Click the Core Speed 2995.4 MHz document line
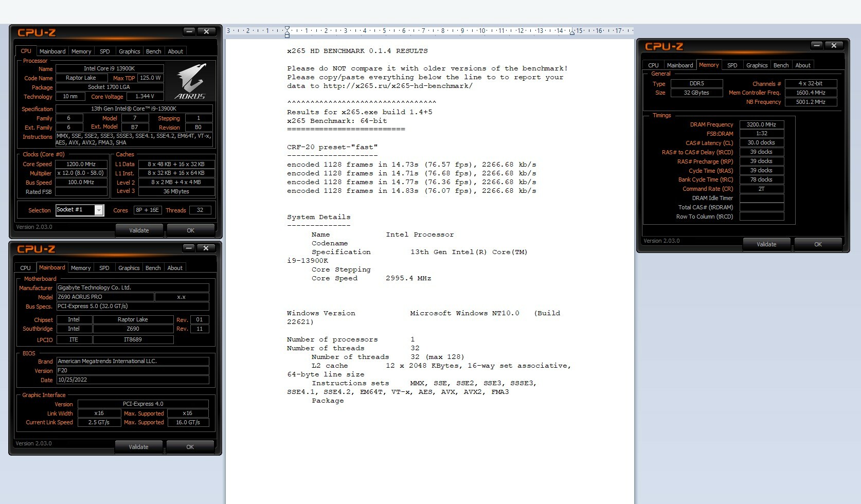 pos(371,278)
